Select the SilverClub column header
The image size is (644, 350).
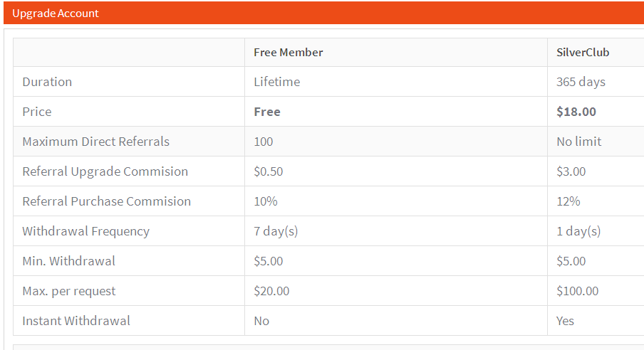pyautogui.click(x=583, y=53)
